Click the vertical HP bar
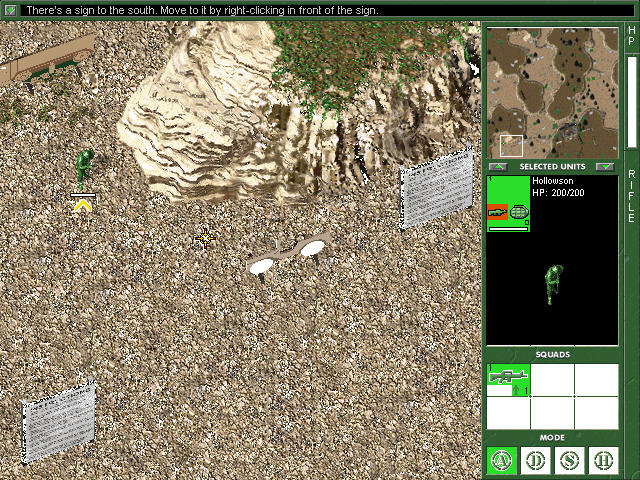 631,102
